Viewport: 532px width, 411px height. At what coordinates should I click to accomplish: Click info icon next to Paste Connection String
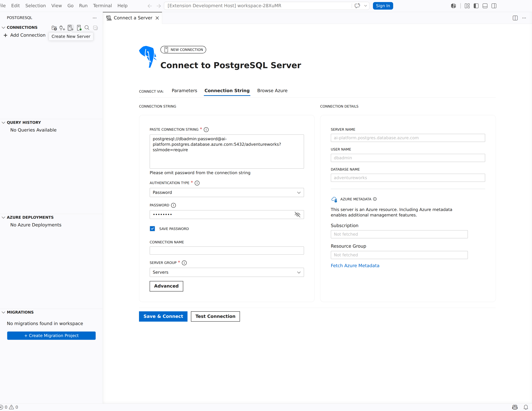pos(206,129)
